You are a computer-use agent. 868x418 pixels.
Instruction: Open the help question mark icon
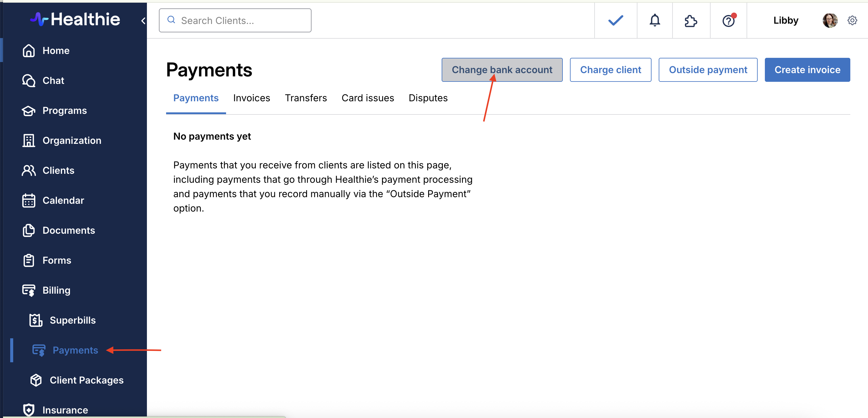point(728,21)
